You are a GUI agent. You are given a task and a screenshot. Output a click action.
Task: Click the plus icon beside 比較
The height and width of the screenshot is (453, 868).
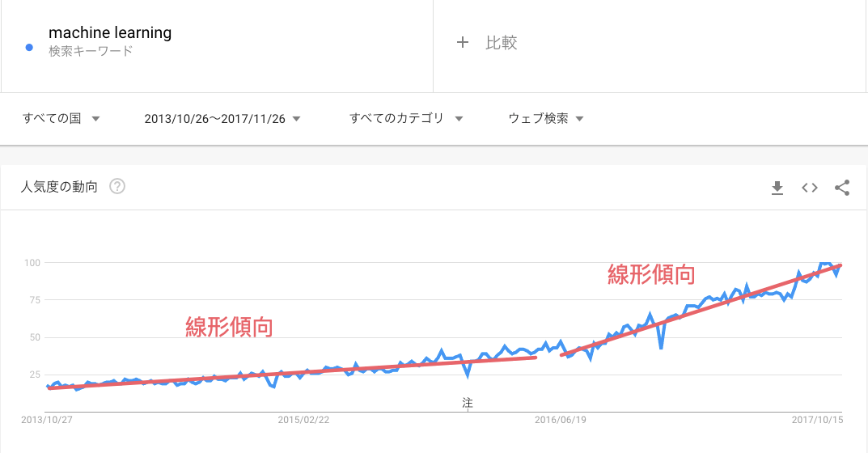tap(463, 43)
